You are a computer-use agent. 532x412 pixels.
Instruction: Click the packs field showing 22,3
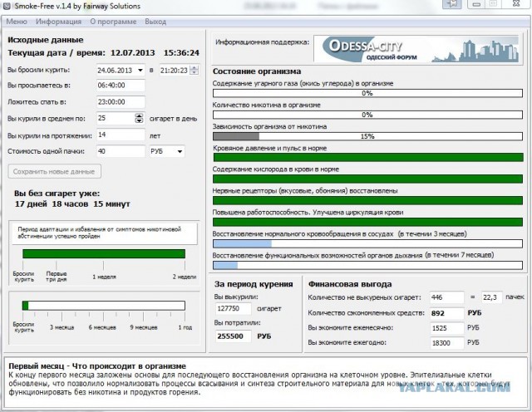coord(491,297)
